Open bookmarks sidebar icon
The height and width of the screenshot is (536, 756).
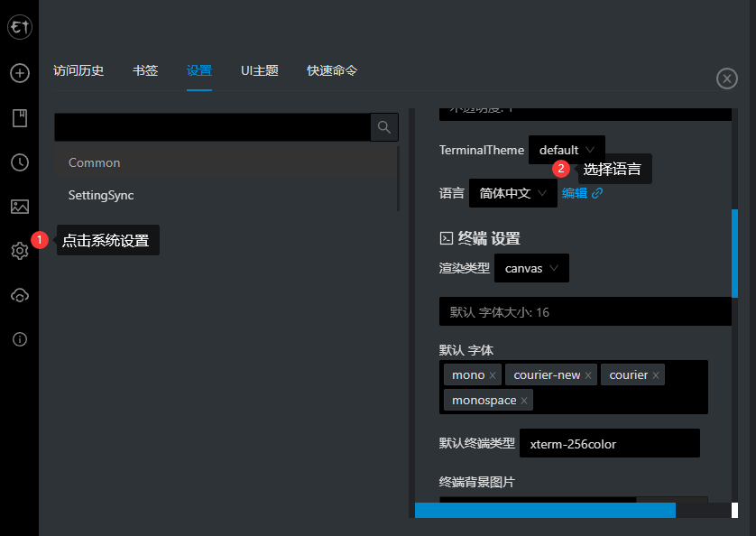(x=20, y=117)
